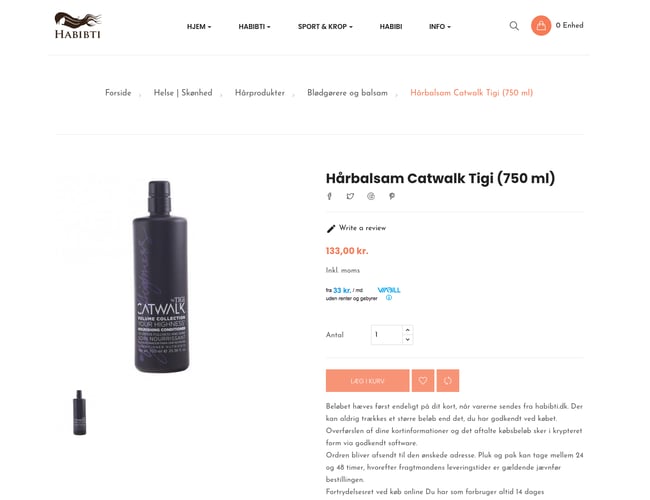This screenshot has height=500, width=650.
Task: Add product to wishlist heart icon
Action: [x=423, y=381]
